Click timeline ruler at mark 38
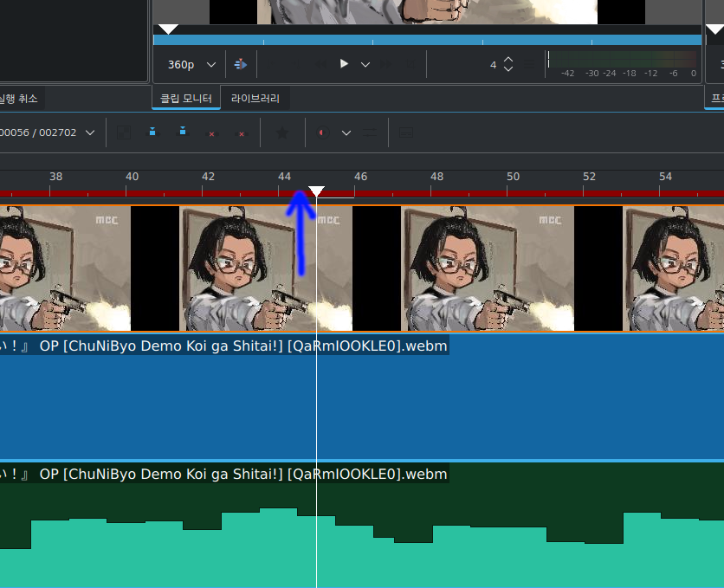The image size is (724, 588). pos(56,177)
